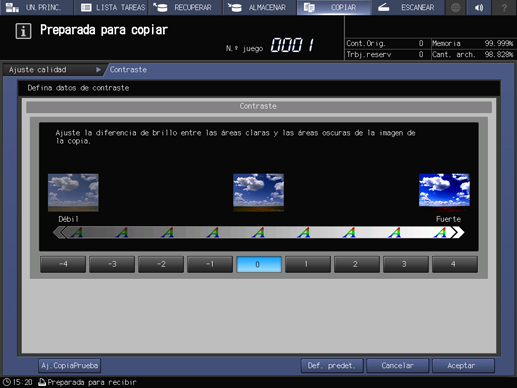The height and width of the screenshot is (388, 517).
Task: Click the middle normal-contrast sky thumbnail
Action: click(259, 192)
